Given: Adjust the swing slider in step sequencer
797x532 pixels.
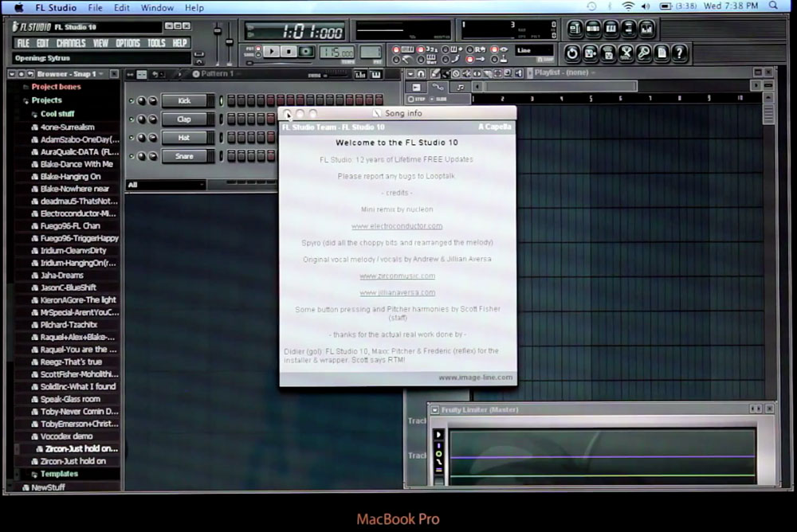Looking at the screenshot, I should (337, 74).
